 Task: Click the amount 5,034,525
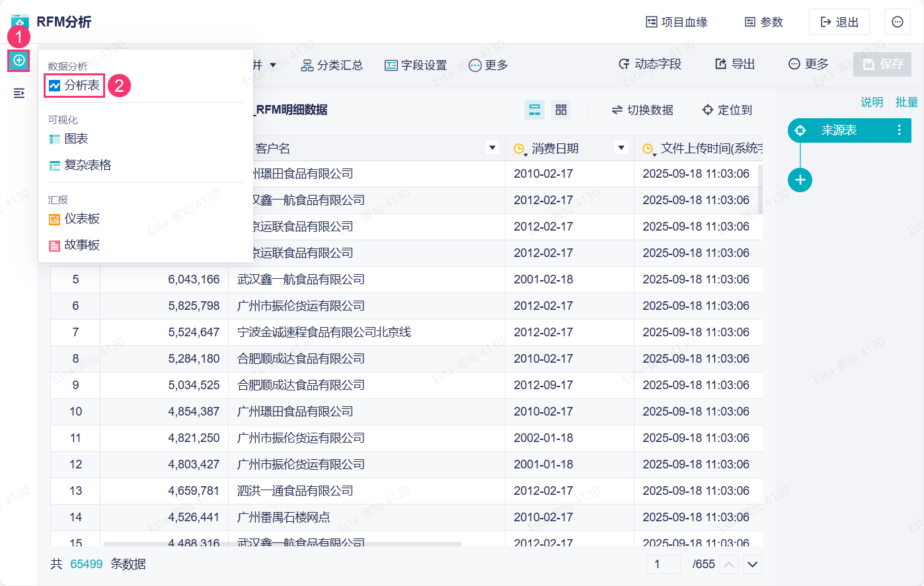pyautogui.click(x=194, y=385)
